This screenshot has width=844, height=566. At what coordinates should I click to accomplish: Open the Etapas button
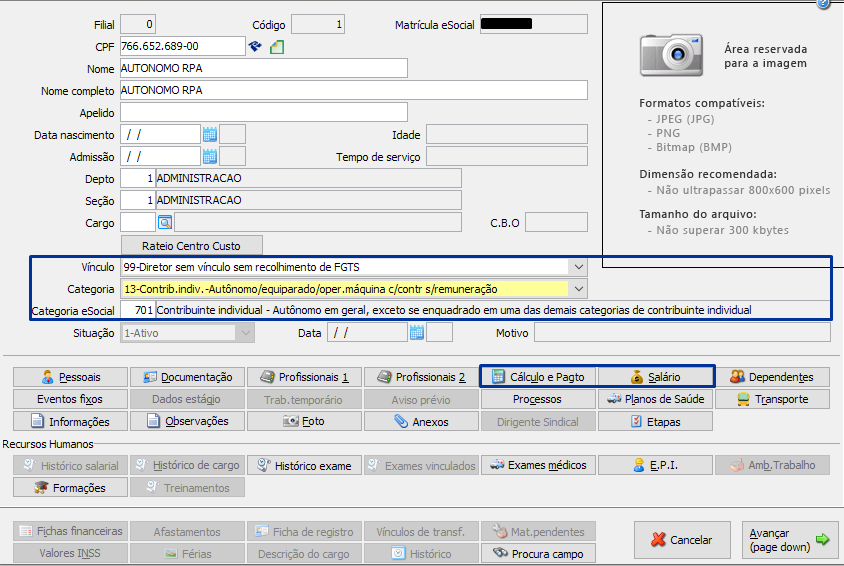(x=655, y=421)
